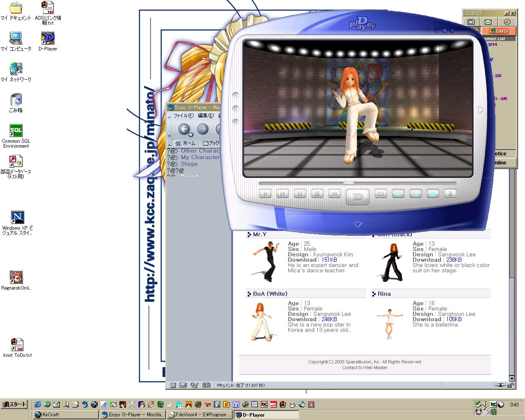Expand D-Player bottom panel with down triangle
The width and height of the screenshot is (525, 420).
click(x=358, y=224)
